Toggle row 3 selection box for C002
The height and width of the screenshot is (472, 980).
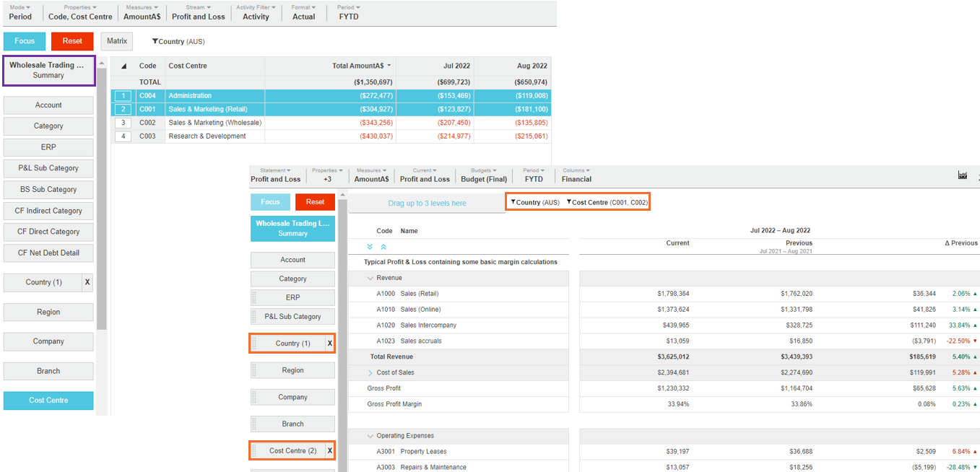click(x=123, y=123)
